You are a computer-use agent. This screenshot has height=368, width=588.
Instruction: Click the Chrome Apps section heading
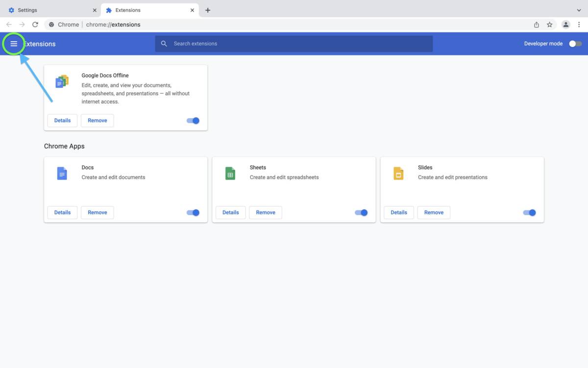click(64, 146)
